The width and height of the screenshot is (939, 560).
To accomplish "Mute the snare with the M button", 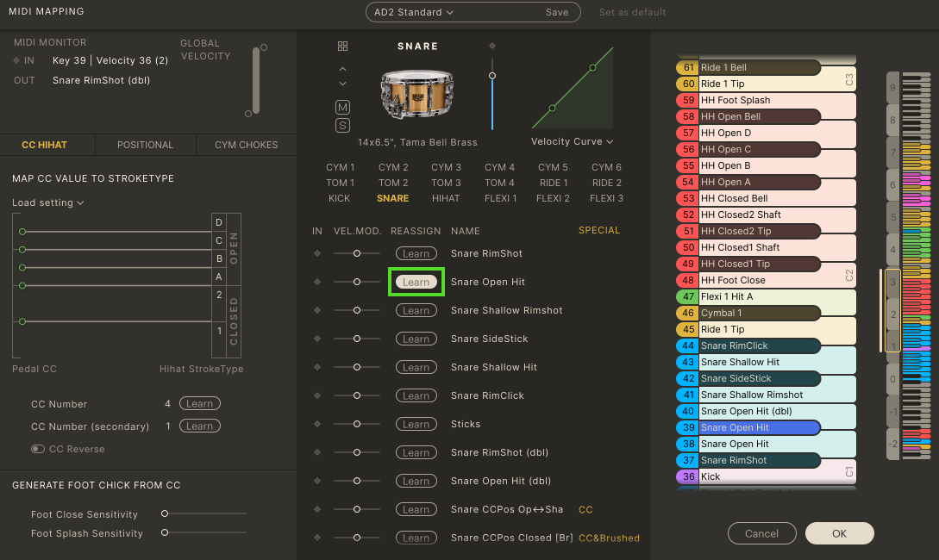I will pyautogui.click(x=342, y=107).
